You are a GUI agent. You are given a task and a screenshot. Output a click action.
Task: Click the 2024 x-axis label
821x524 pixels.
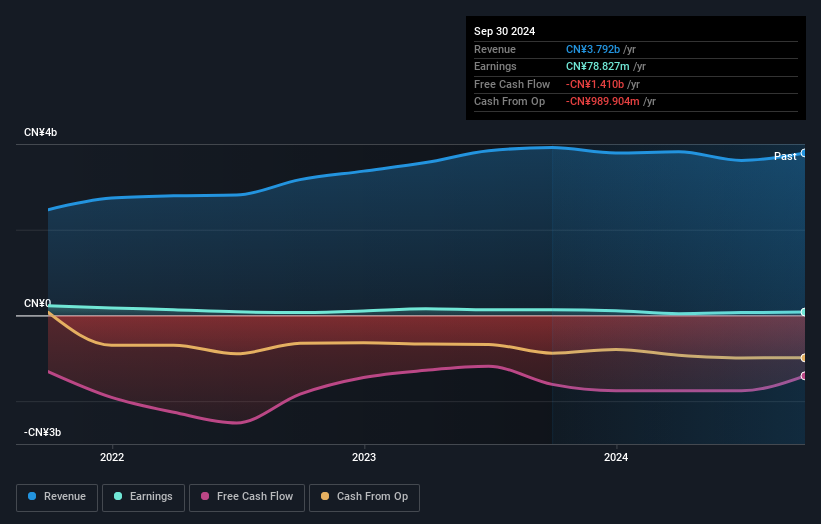(x=616, y=458)
